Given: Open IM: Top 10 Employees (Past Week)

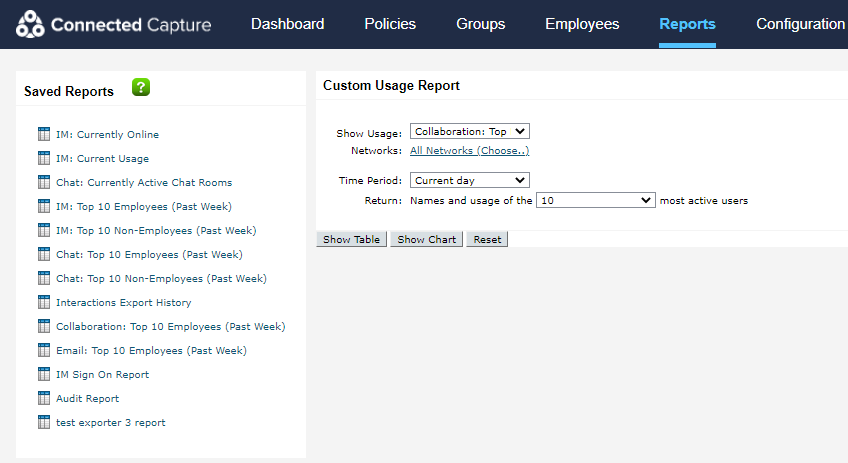Looking at the screenshot, I should [x=144, y=206].
